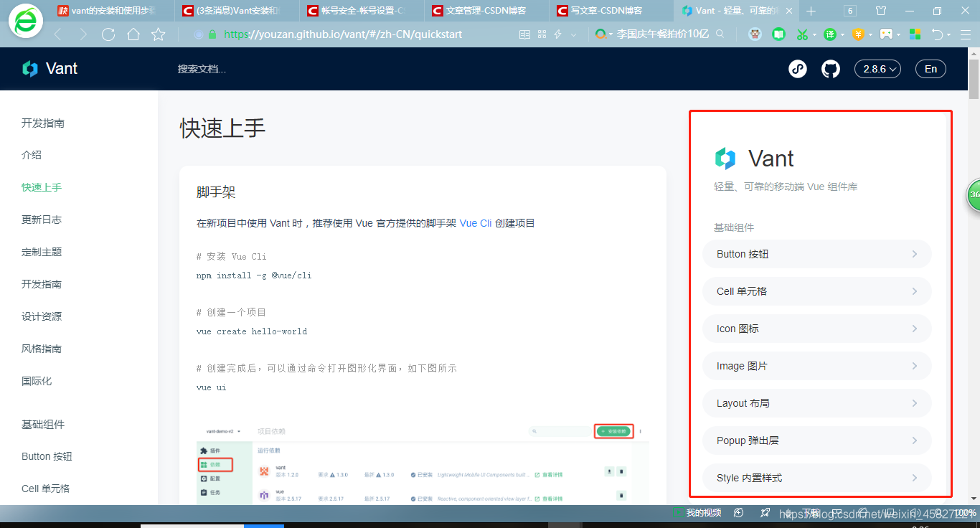Open 介绍 in the left sidebar
The image size is (980, 528).
[32, 155]
